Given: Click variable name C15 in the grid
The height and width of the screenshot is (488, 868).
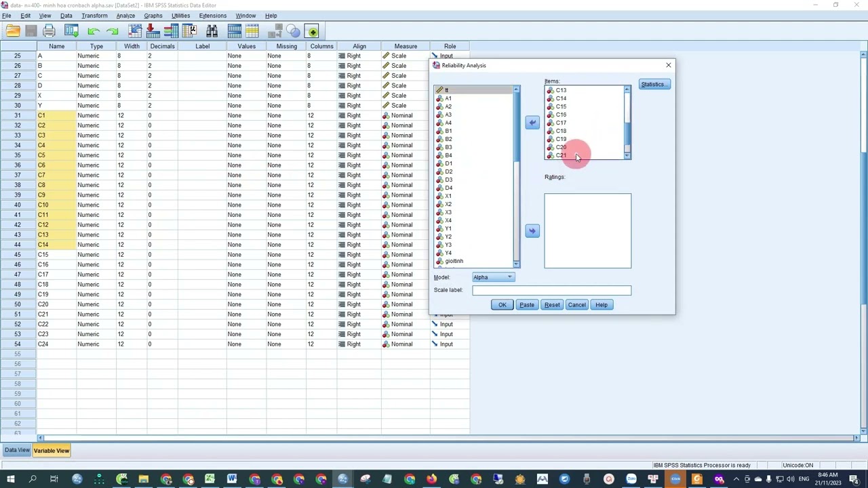Looking at the screenshot, I should [43, 255].
